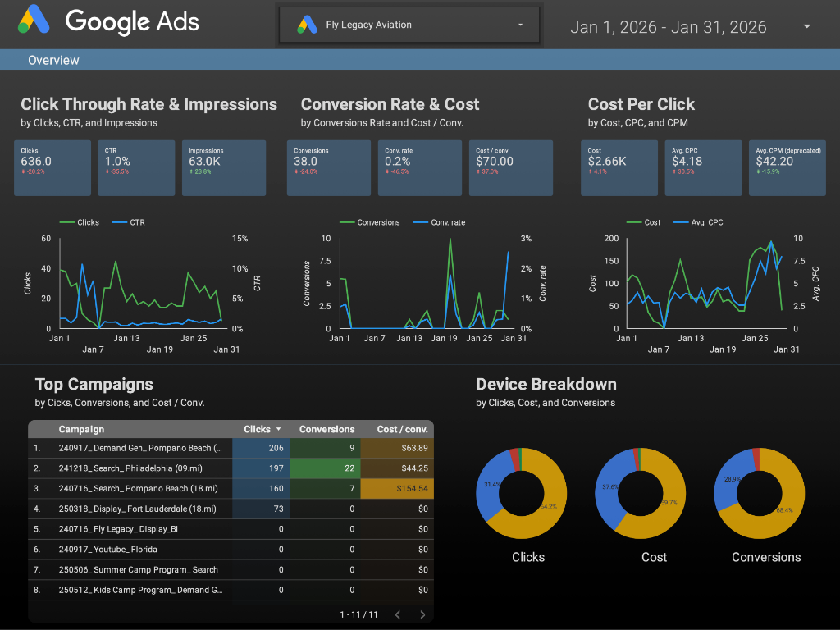This screenshot has height=630, width=840.
Task: Select campaign row 250506_Summer Camp Program_Search
Action: [x=231, y=570]
